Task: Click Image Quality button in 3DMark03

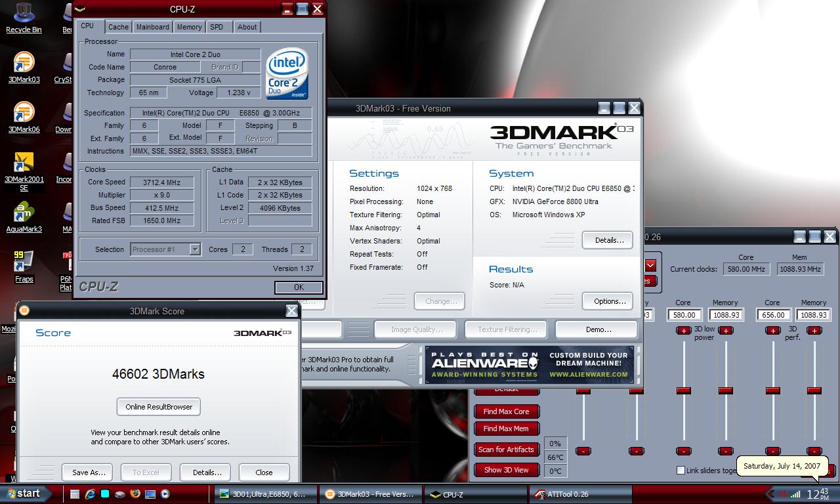Action: 415,329
